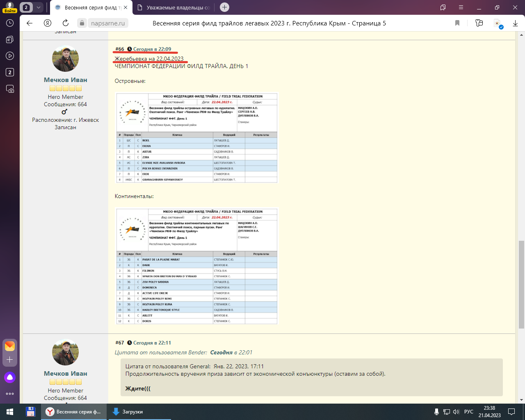Click the browser back arrow
Image resolution: width=525 pixels, height=420 pixels.
[x=30, y=23]
